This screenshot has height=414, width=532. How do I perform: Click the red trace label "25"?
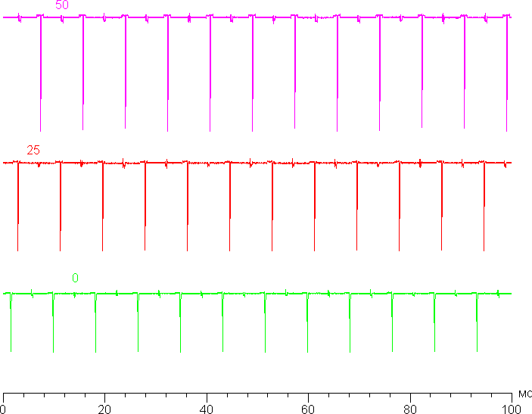click(33, 150)
